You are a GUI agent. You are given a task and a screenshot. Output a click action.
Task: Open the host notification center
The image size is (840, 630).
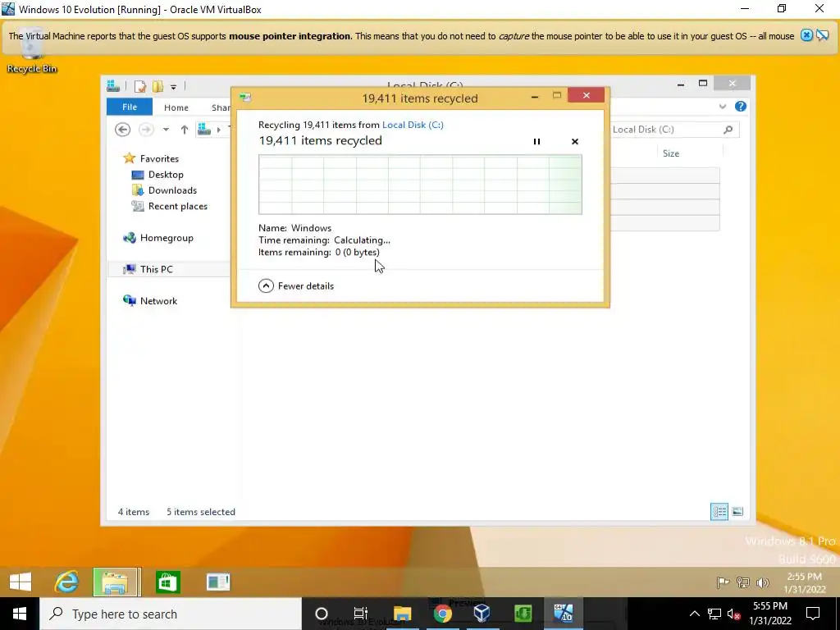tap(813, 614)
